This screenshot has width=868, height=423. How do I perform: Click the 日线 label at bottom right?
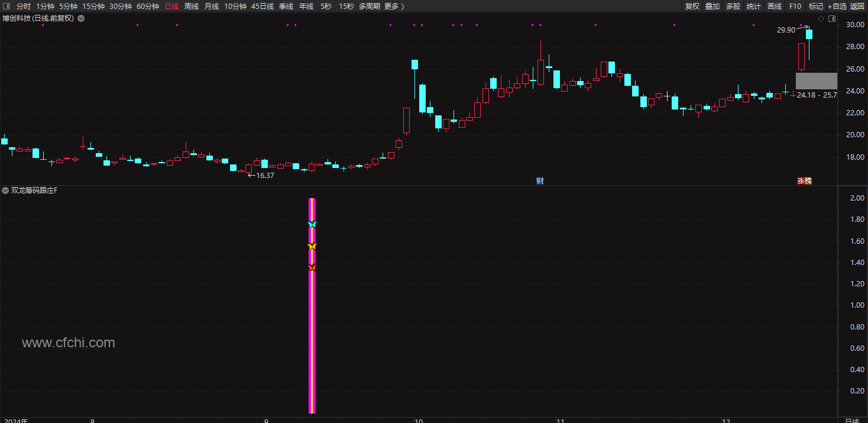point(852,420)
